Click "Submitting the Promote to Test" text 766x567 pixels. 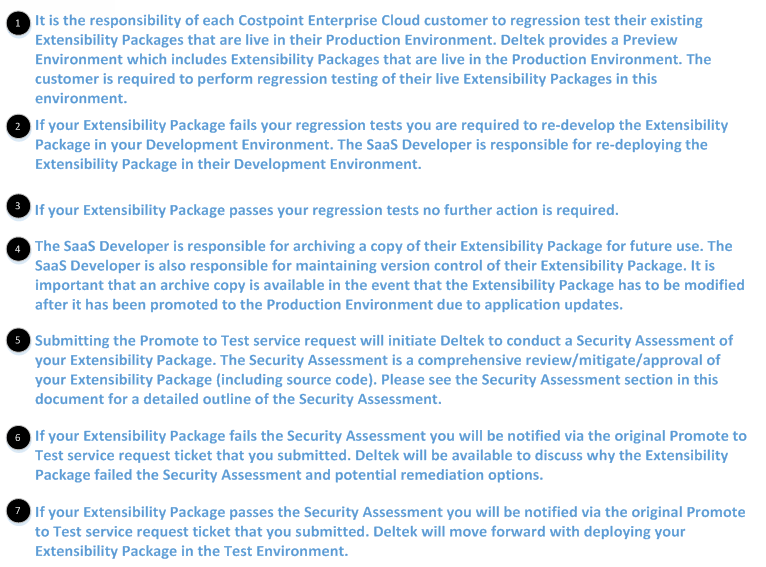tap(150, 341)
